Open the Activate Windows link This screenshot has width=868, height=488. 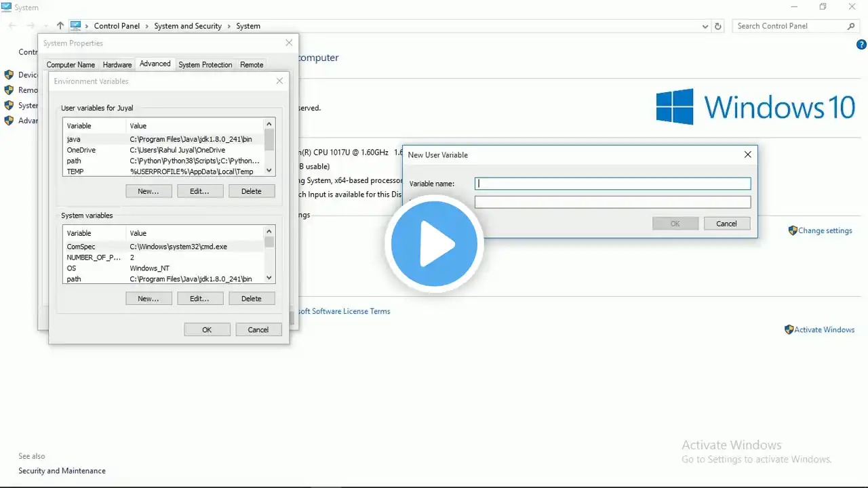825,329
